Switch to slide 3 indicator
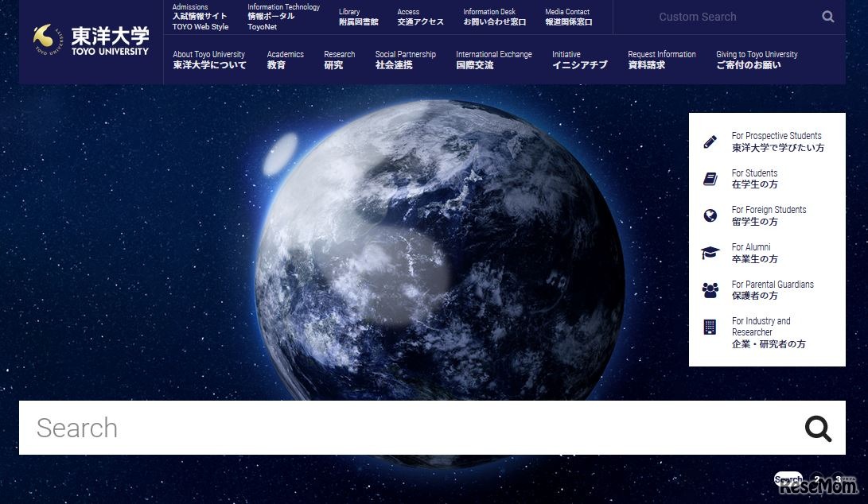The width and height of the screenshot is (868, 504). coord(838,479)
